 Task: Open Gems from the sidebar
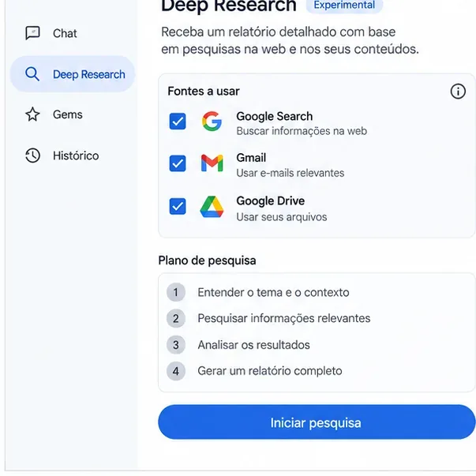68,114
